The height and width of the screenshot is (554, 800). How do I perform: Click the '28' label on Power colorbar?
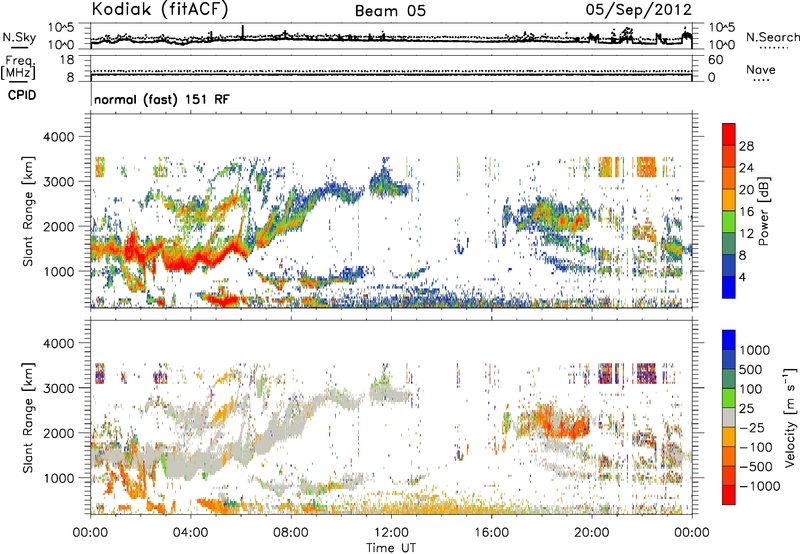pos(746,146)
